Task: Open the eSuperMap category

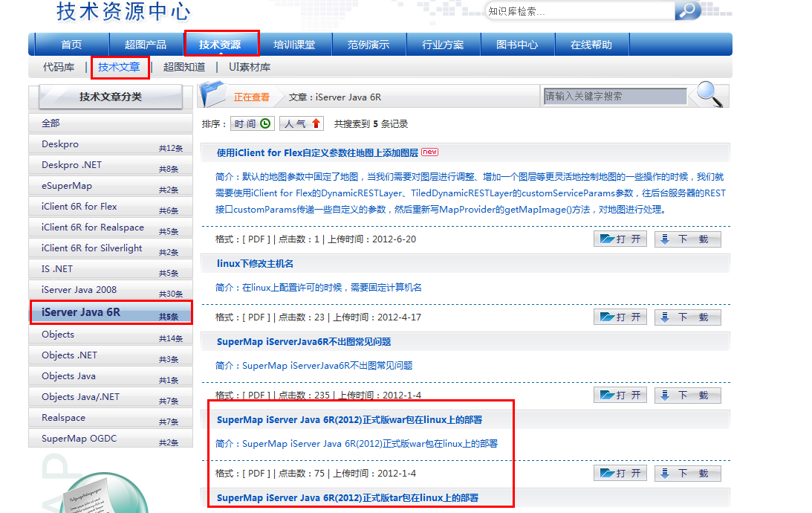Action: 111,186
